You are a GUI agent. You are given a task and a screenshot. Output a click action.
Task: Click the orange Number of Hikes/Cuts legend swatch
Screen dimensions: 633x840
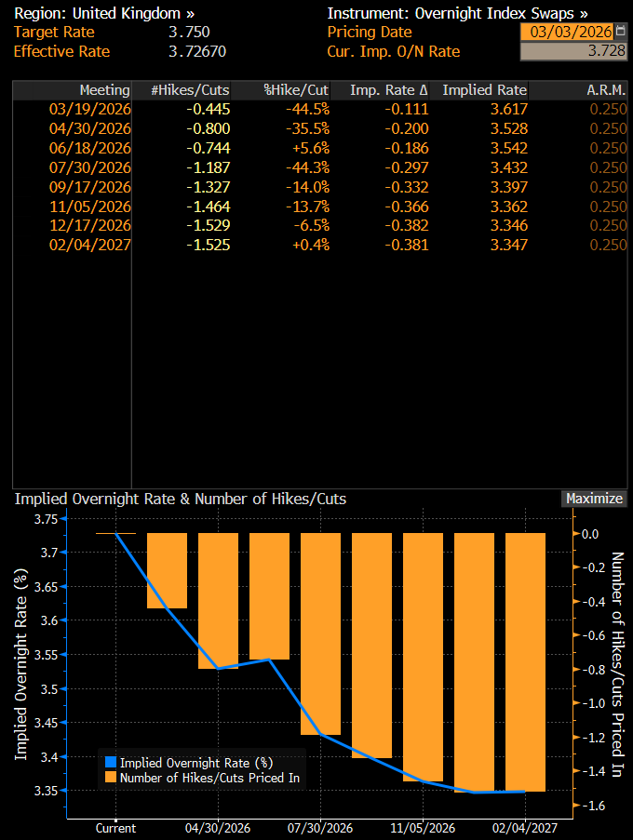112,778
